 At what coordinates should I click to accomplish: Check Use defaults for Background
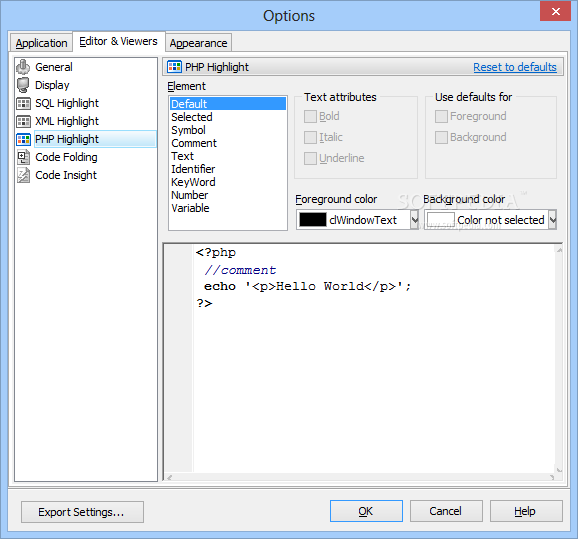(441, 138)
